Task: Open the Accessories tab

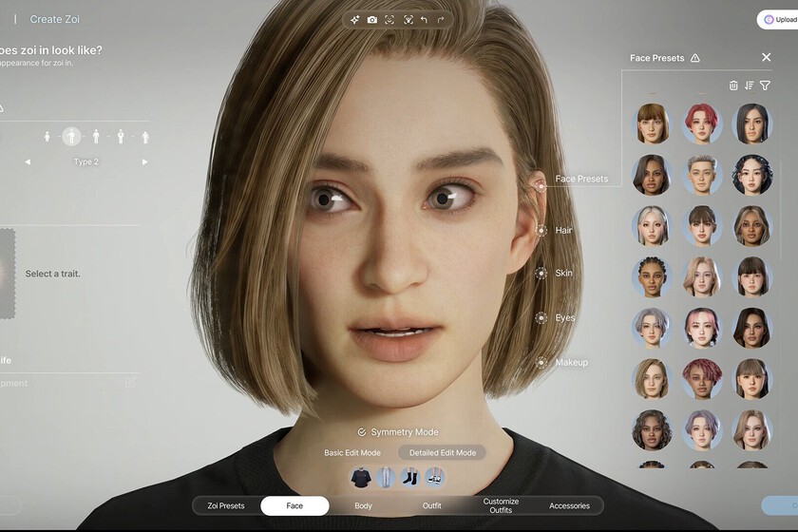Action: [569, 505]
